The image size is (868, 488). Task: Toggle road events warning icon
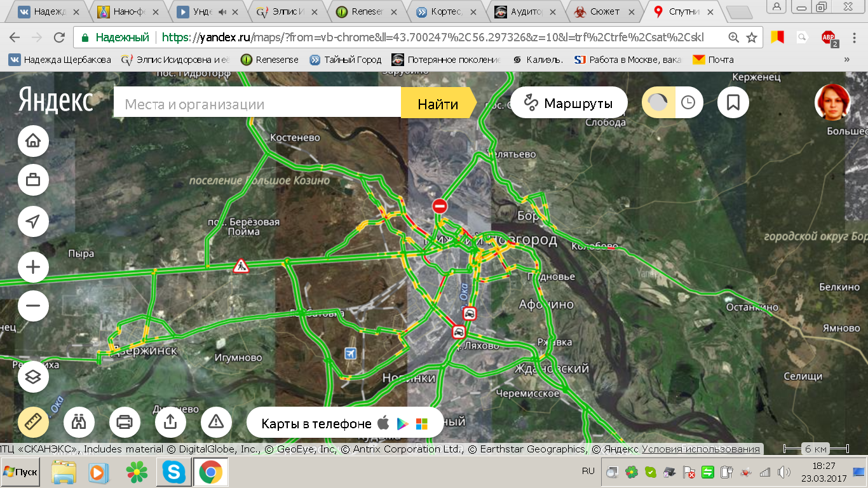[x=216, y=421]
